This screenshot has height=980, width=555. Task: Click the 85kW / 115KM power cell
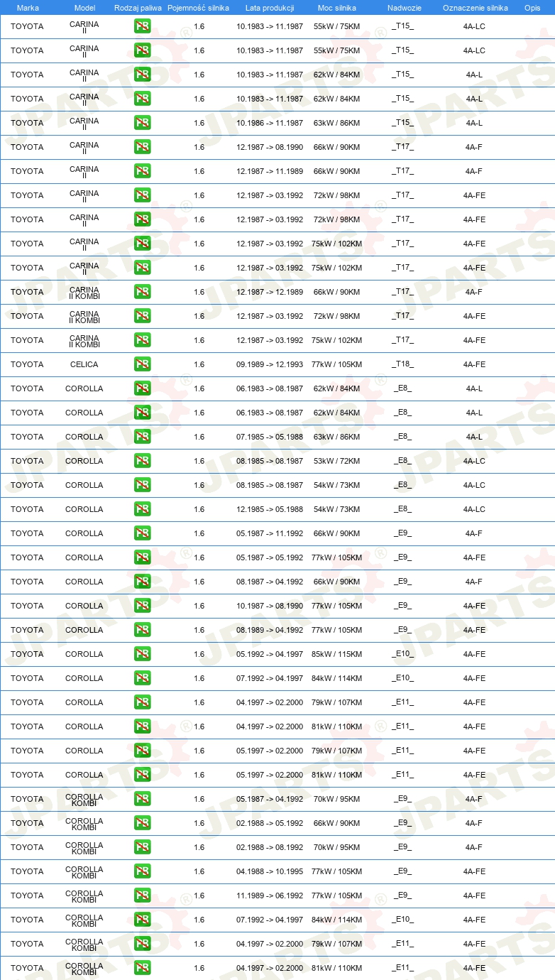tap(337, 654)
